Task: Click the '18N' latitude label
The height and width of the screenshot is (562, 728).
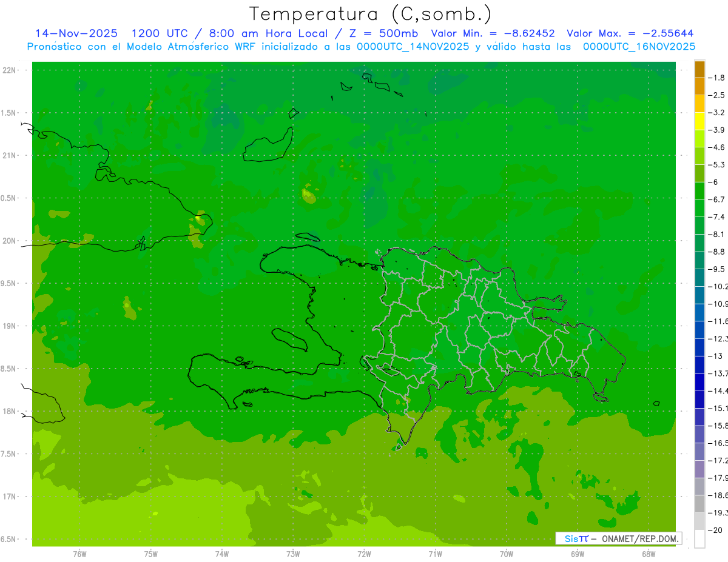Action: [x=10, y=411]
